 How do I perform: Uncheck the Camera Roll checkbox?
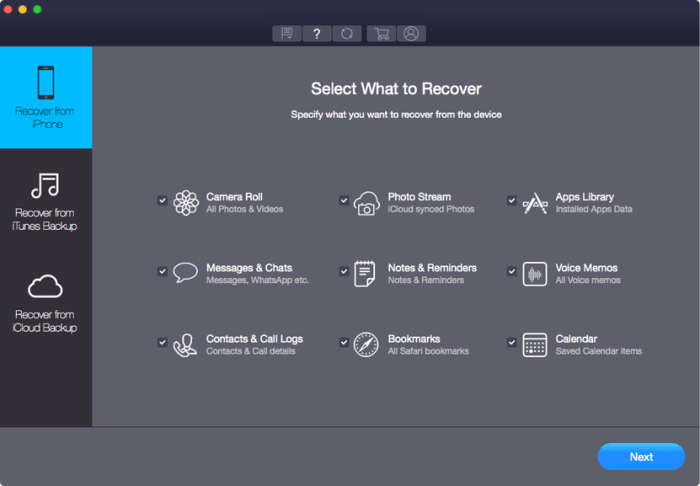click(x=162, y=200)
